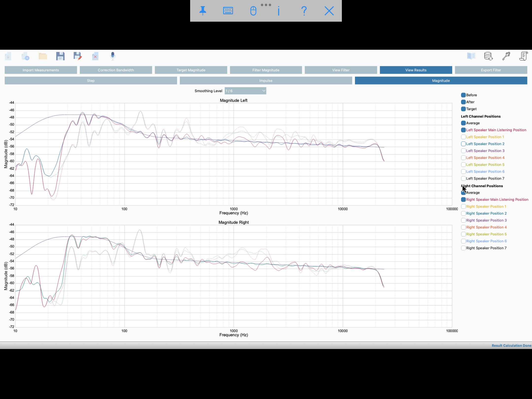The image size is (532, 399).
Task: Close the remote session with X icon
Action: point(329,11)
